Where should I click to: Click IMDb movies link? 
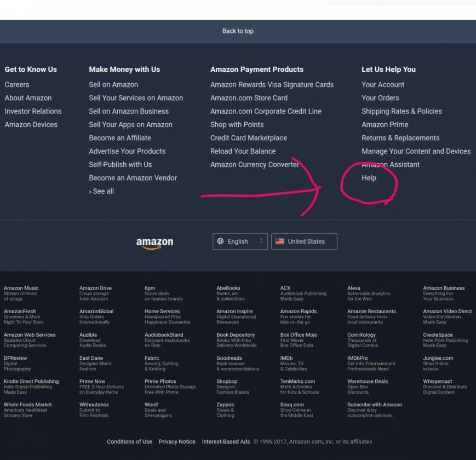294,364
